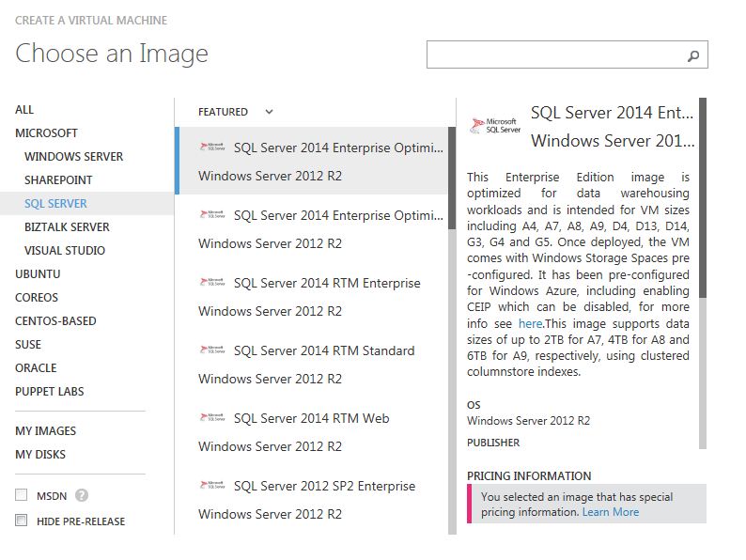Select the Ubuntu category
The height and width of the screenshot is (560, 746).
[38, 274]
